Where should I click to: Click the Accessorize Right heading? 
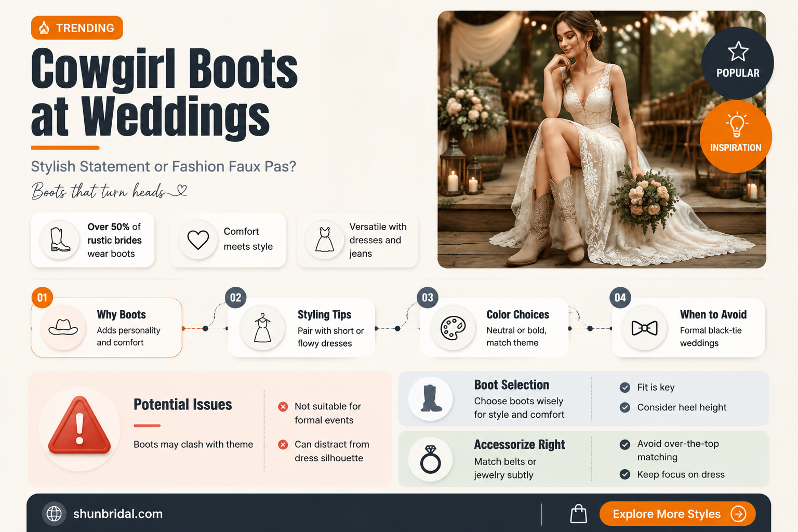point(520,444)
